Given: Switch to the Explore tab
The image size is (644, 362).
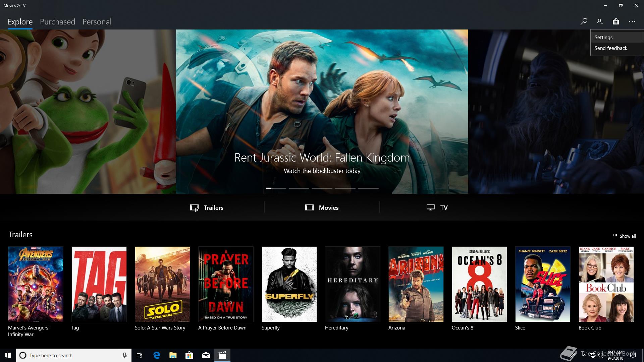Looking at the screenshot, I should point(20,22).
